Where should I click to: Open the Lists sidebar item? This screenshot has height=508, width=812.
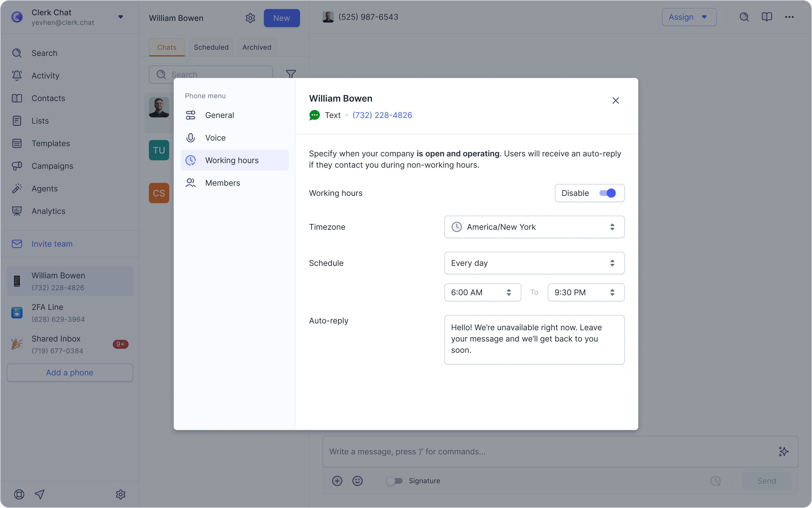(70, 121)
